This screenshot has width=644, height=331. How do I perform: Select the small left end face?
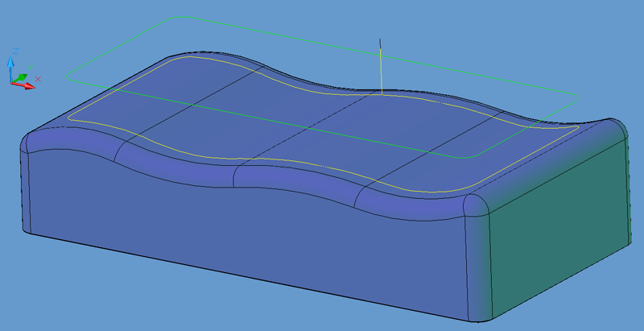24,193
